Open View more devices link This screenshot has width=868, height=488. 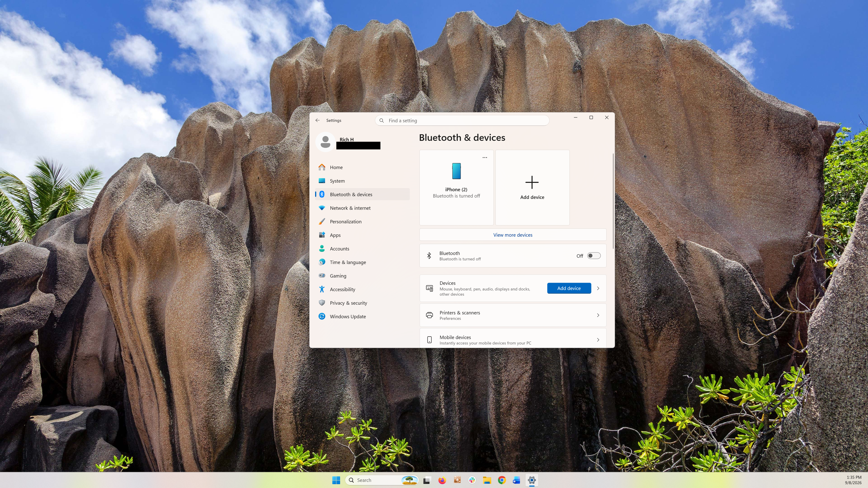(512, 235)
